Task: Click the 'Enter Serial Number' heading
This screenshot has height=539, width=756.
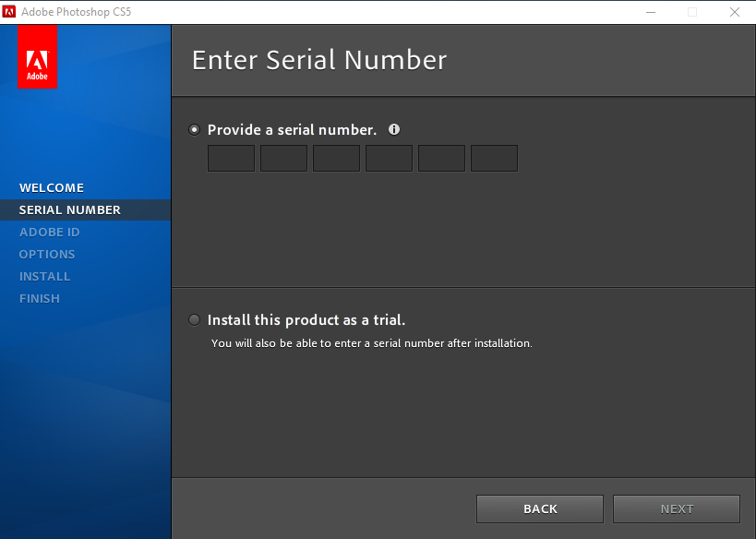Action: 319,60
